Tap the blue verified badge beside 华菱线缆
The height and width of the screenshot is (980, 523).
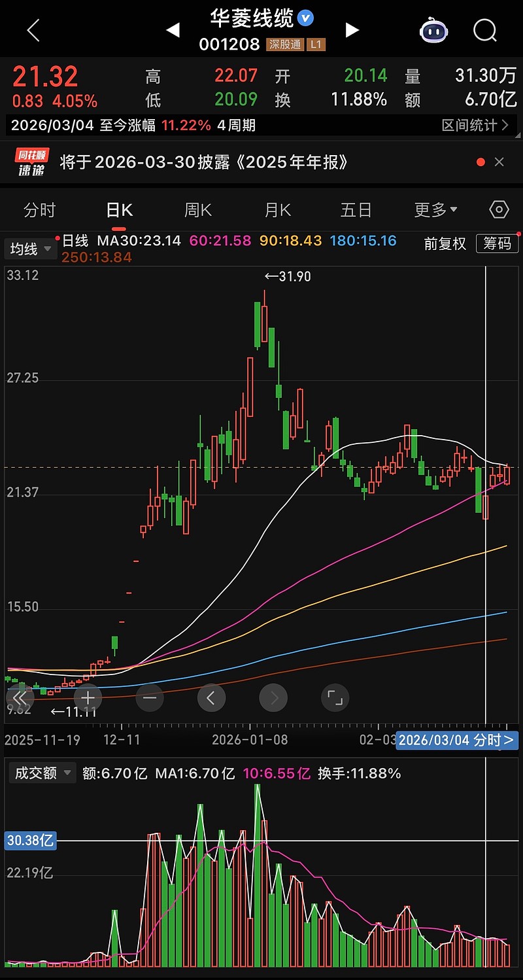305,18
